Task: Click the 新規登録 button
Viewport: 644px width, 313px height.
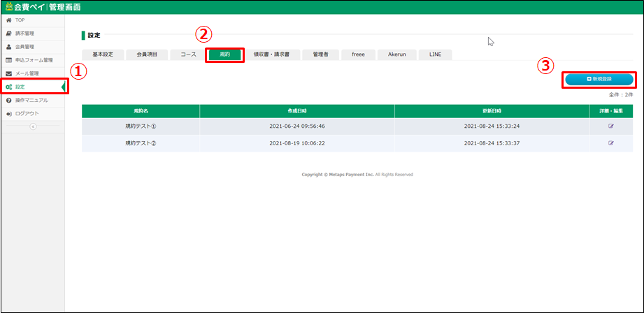Action: pos(599,79)
